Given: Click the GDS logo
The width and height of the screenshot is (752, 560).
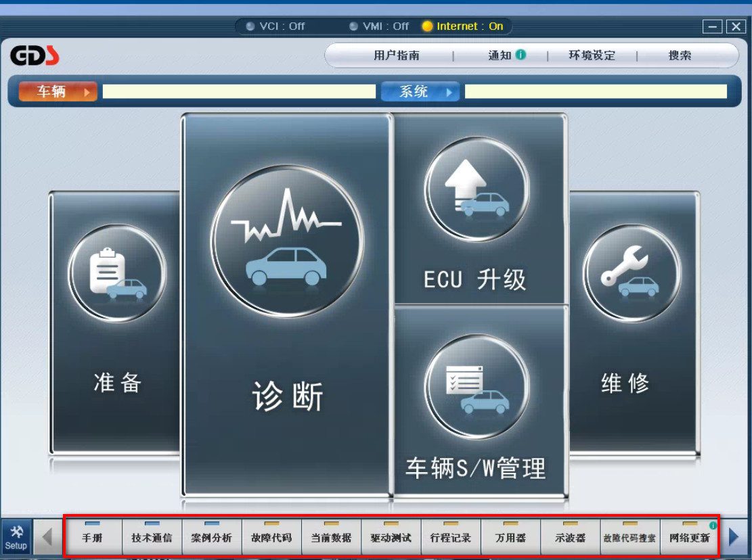Looking at the screenshot, I should coord(35,55).
